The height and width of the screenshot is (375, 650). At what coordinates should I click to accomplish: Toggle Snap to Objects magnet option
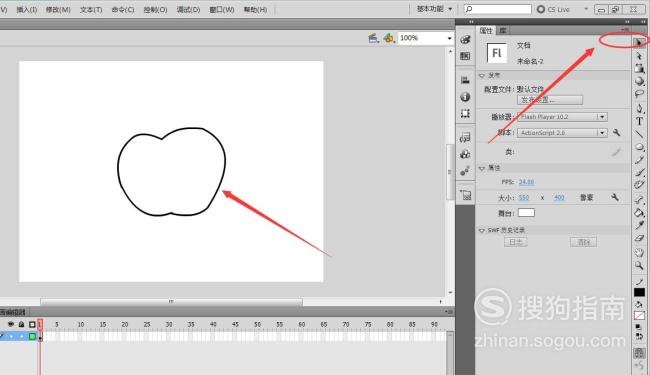point(639,353)
